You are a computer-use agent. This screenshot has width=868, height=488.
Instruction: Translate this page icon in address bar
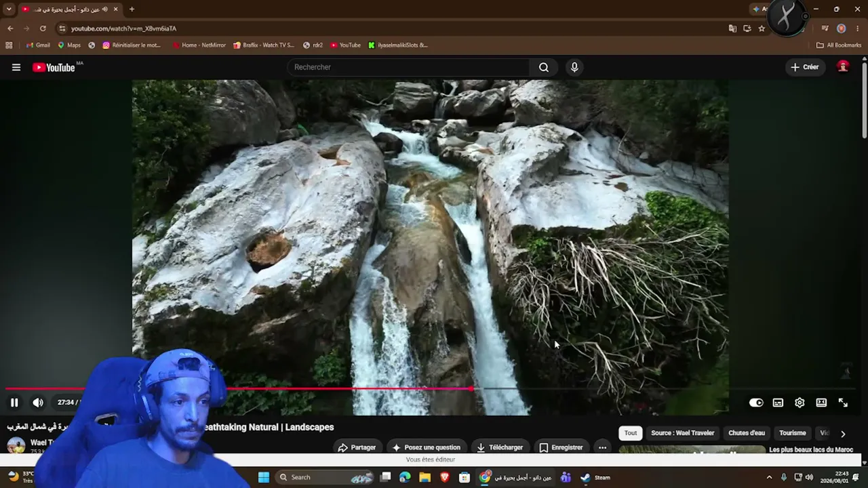pyautogui.click(x=732, y=28)
